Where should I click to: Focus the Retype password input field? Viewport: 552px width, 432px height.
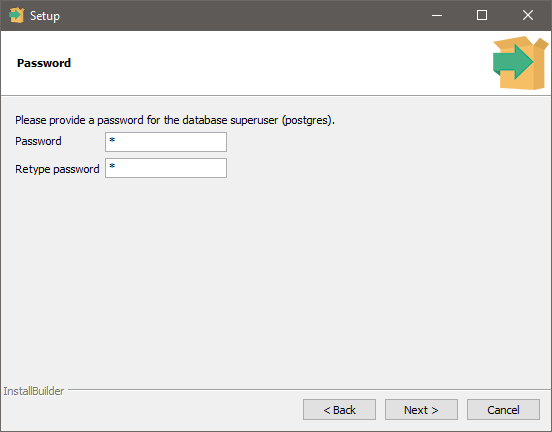point(166,168)
